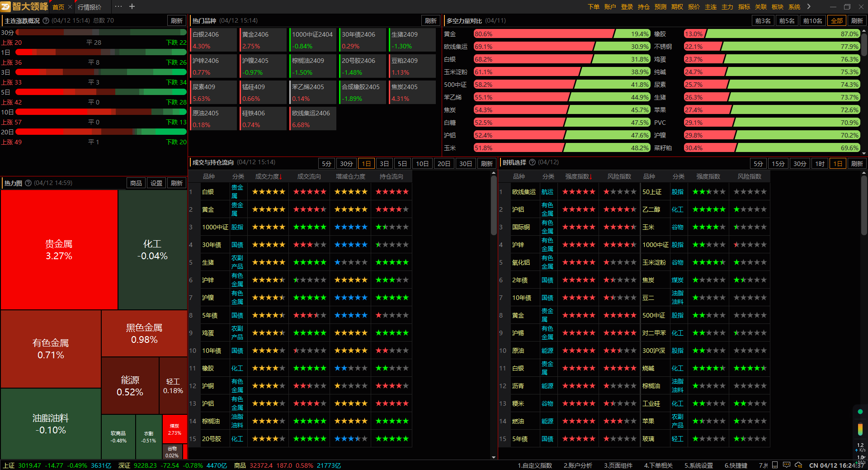
Task: Open 5.系统设置 in the status bar
Action: tap(698, 465)
